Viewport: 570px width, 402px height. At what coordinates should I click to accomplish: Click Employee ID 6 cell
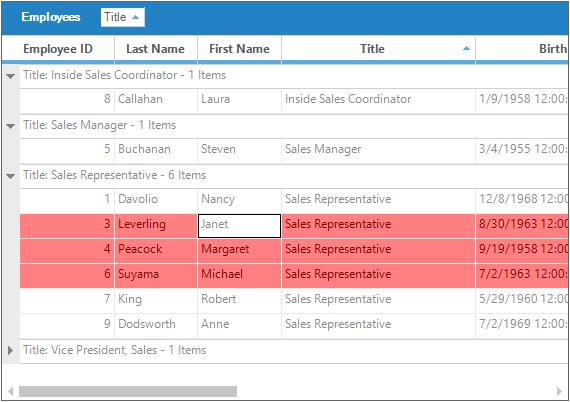pyautogui.click(x=67, y=276)
